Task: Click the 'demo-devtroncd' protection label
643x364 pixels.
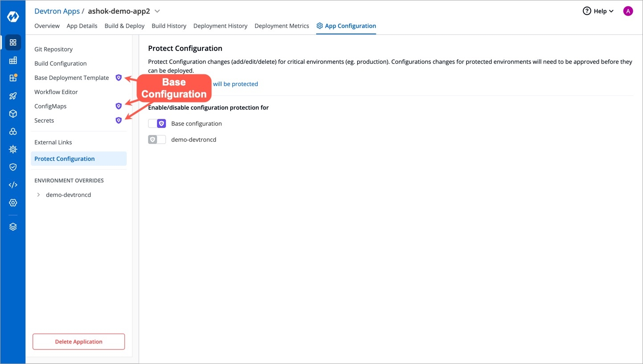Action: coord(194,139)
